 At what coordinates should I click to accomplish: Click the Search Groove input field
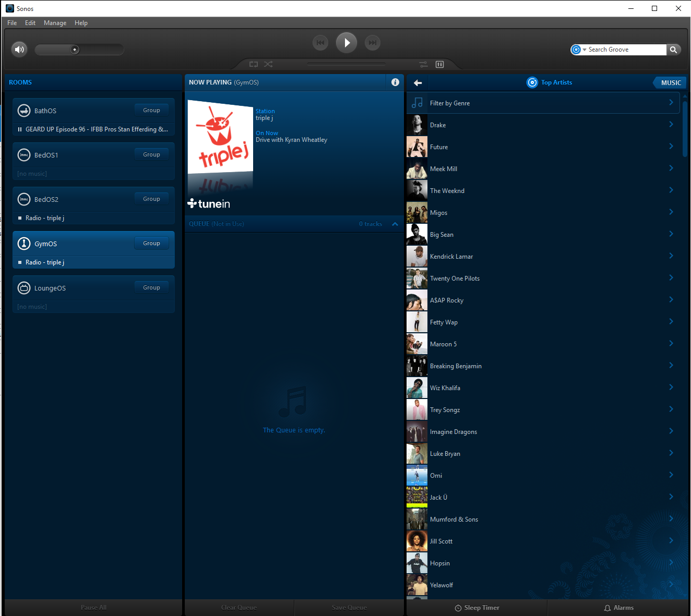click(625, 50)
